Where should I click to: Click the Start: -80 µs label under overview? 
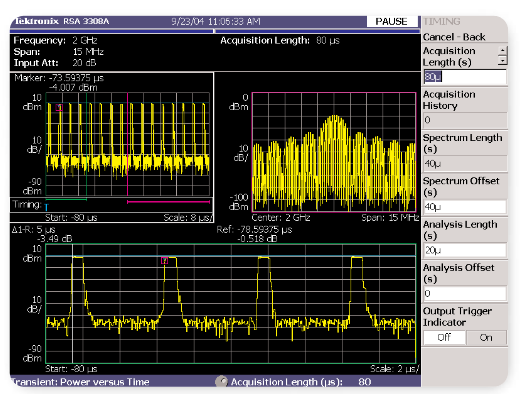coord(71,218)
